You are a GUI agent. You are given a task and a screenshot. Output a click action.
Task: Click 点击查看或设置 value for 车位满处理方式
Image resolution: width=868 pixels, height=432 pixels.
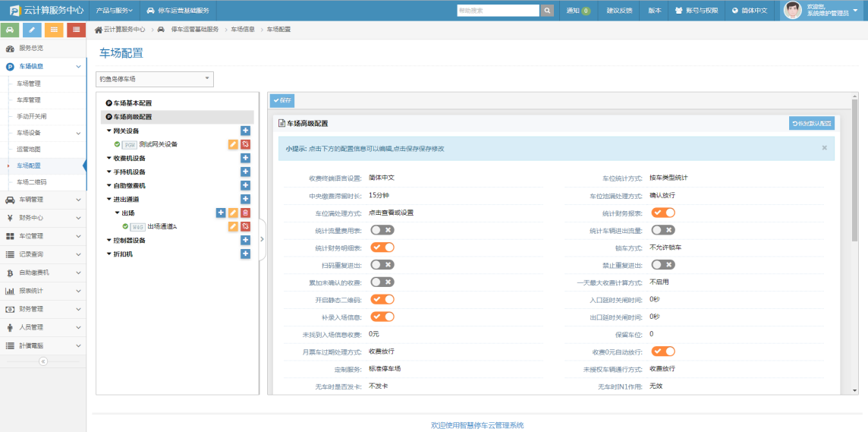coord(392,213)
